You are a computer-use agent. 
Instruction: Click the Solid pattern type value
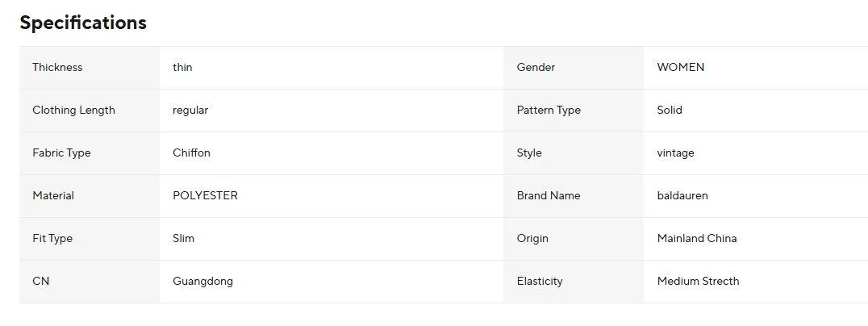pos(670,110)
